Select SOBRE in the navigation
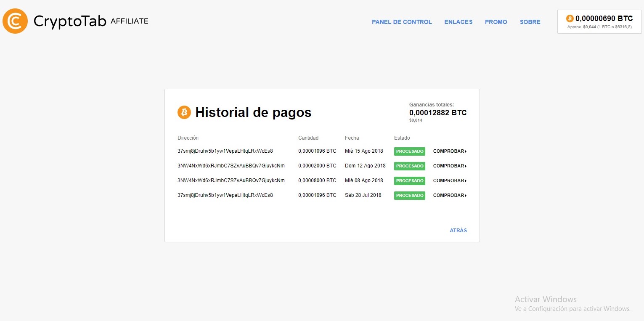The image size is (644, 321). coord(530,22)
